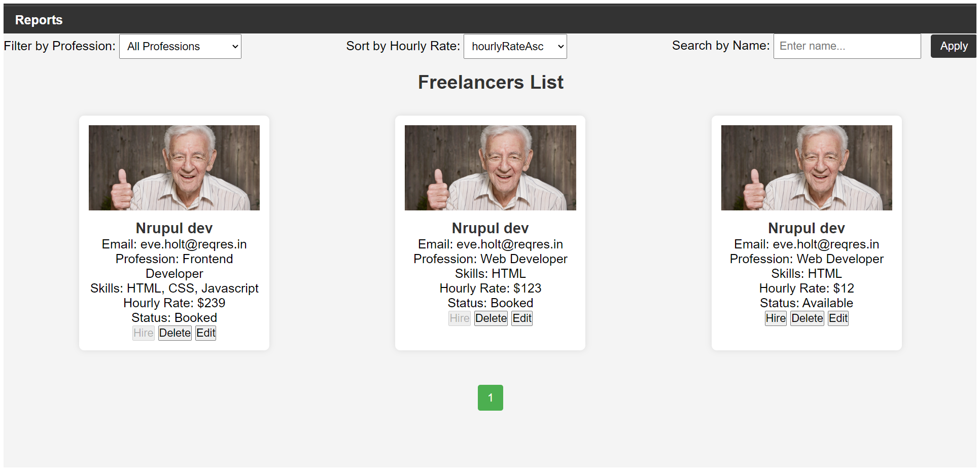The height and width of the screenshot is (471, 980).
Task: Click the disabled Hire button for $123 freelancer
Action: pos(459,318)
